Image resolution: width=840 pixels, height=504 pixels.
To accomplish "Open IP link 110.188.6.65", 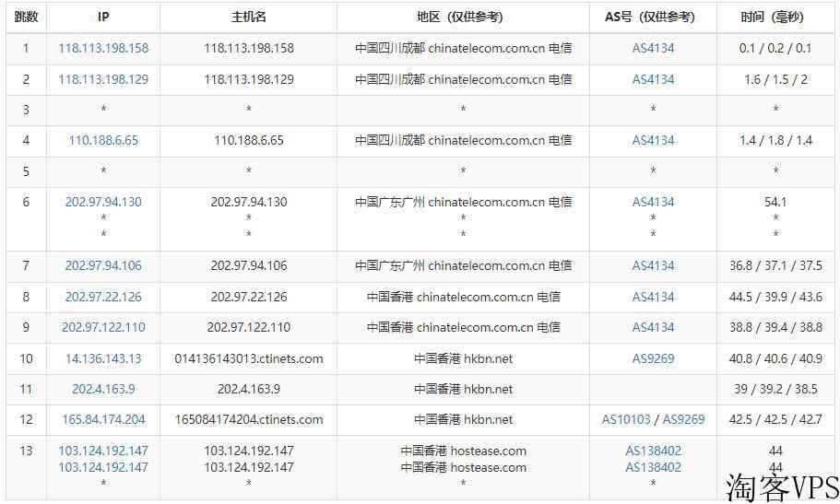I will coord(103,141).
